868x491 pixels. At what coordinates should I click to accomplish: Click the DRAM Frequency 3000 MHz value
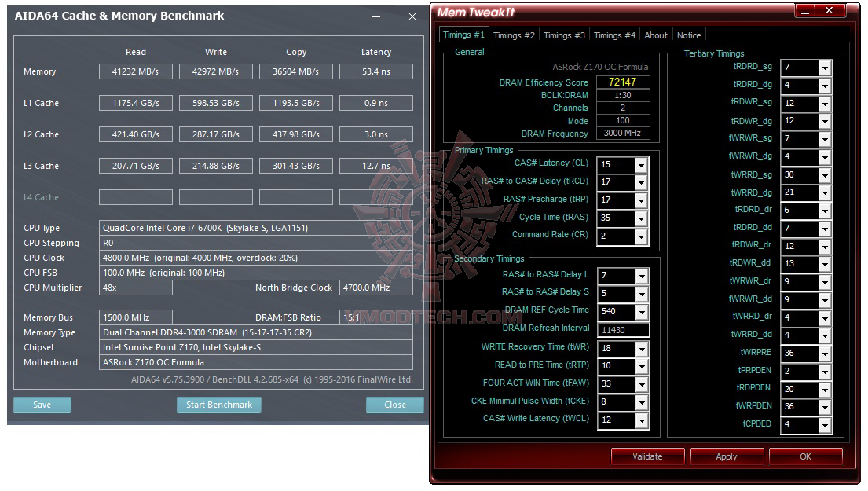tap(623, 134)
